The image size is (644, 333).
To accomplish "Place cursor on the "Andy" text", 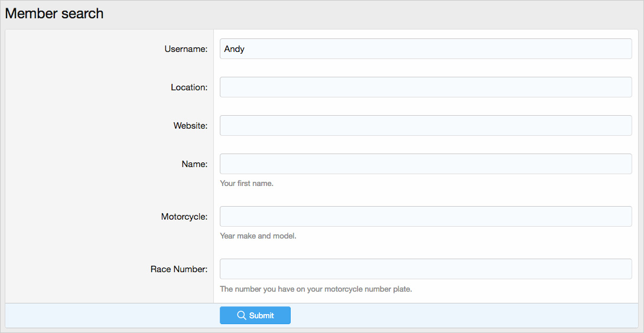I will coord(235,49).
